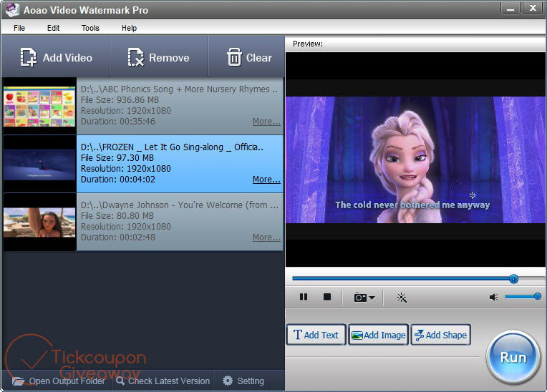547x392 pixels.
Task: Click the snapshot camera icon
Action: pyautogui.click(x=359, y=298)
